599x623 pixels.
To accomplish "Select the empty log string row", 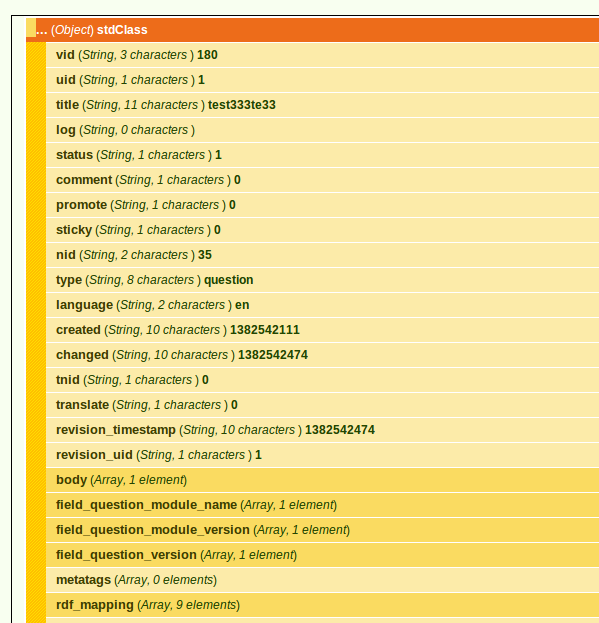I will coord(323,130).
